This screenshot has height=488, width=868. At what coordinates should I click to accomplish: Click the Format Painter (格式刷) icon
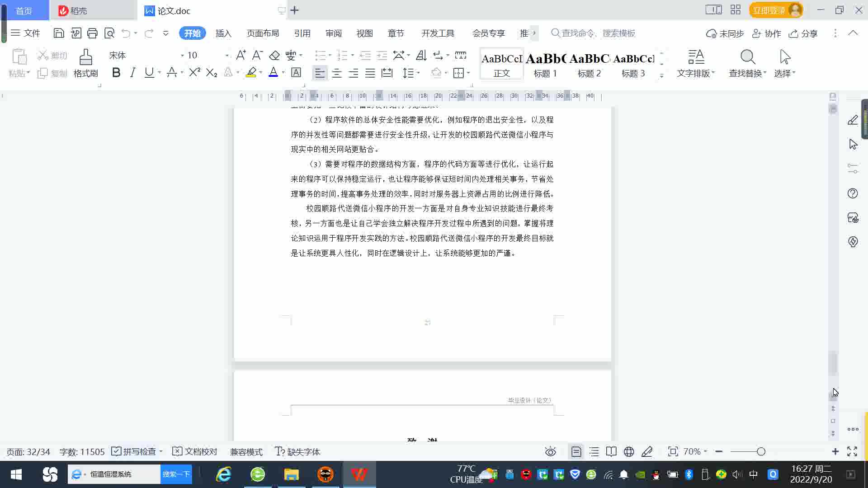[85, 58]
